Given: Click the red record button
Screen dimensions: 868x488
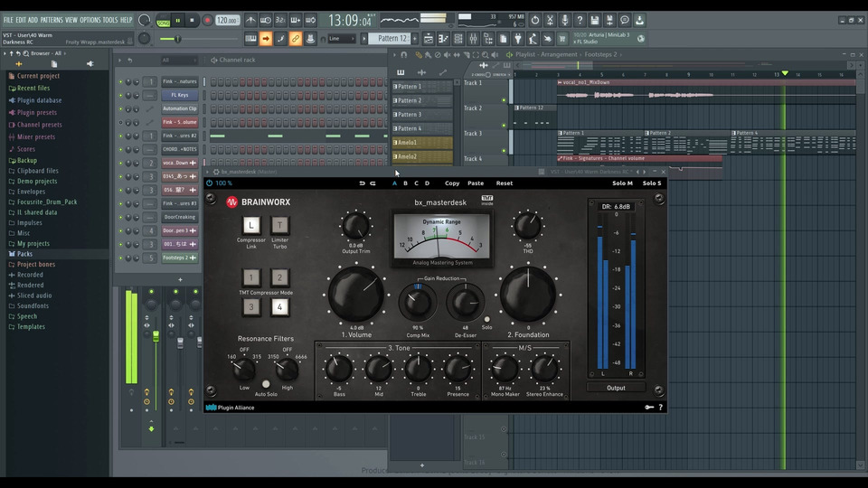Looking at the screenshot, I should [208, 21].
